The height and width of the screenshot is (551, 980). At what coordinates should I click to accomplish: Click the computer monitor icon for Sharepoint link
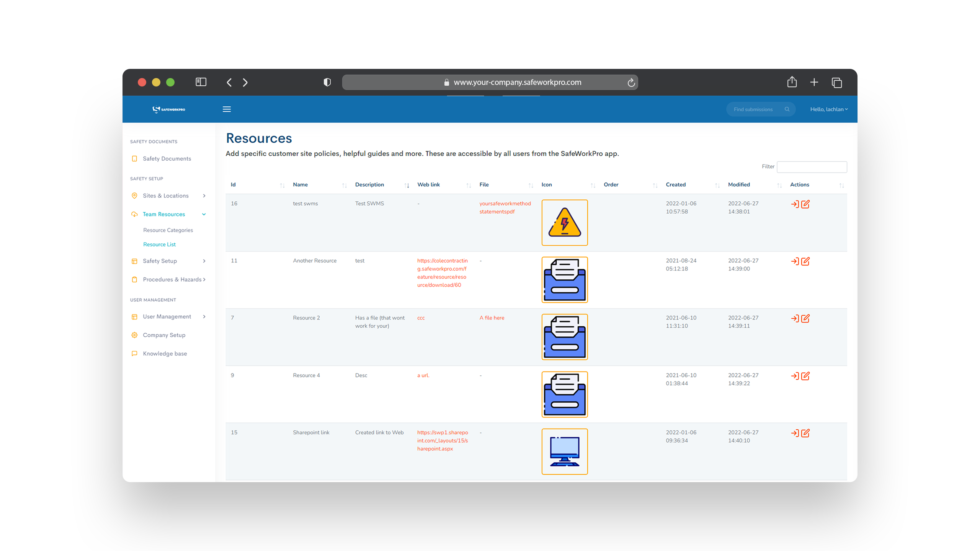pos(565,452)
